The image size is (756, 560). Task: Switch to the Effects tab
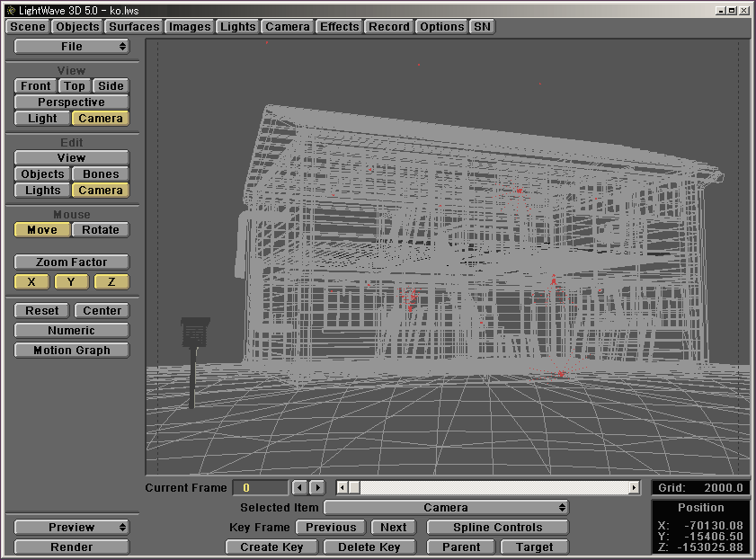point(339,27)
